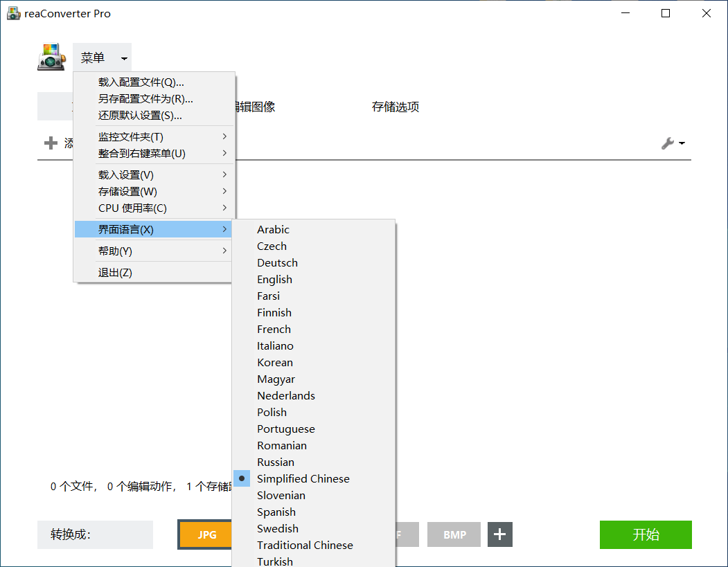Pick Swedish in the language list
Image resolution: width=728 pixels, height=567 pixels.
[x=314, y=528]
